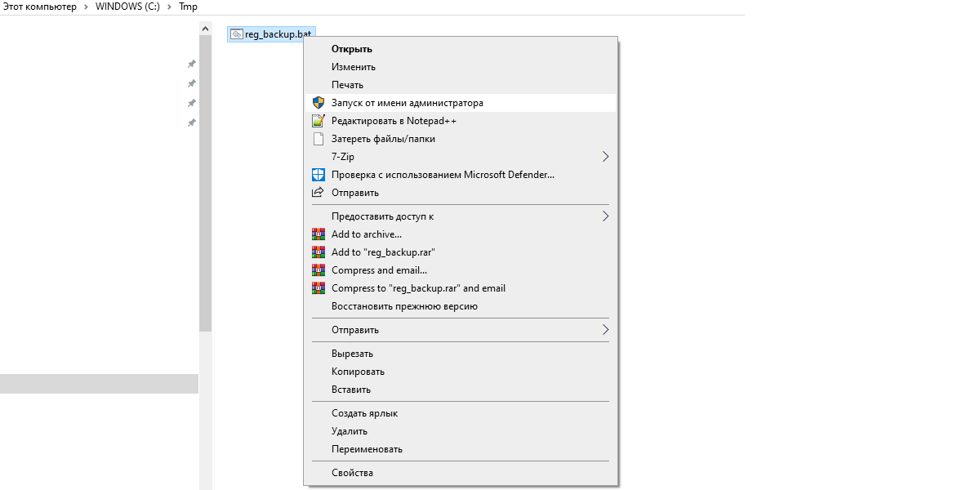The width and height of the screenshot is (980, 490).
Task: Select Переименовать in the context menu
Action: click(367, 449)
